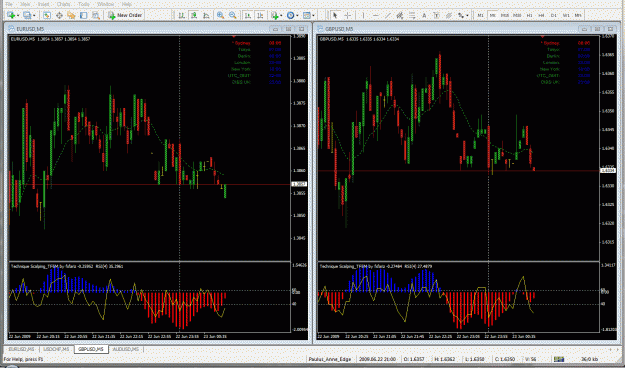
Task: Click the Indicators list icon
Action: pos(275,15)
